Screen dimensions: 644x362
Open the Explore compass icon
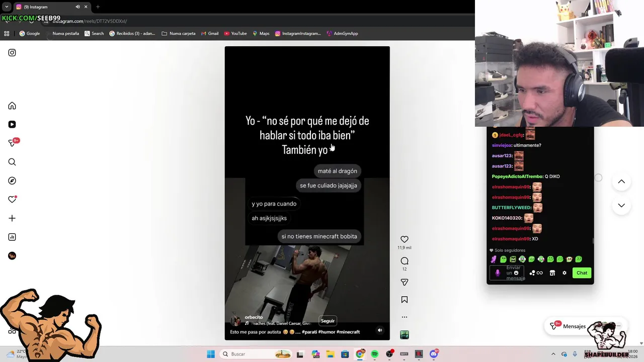[x=12, y=180]
